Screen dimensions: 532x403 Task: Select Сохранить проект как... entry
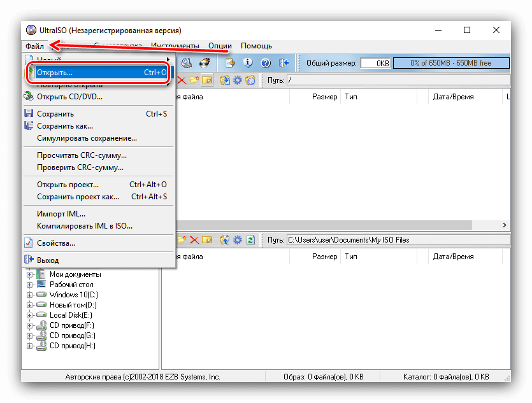[98, 197]
